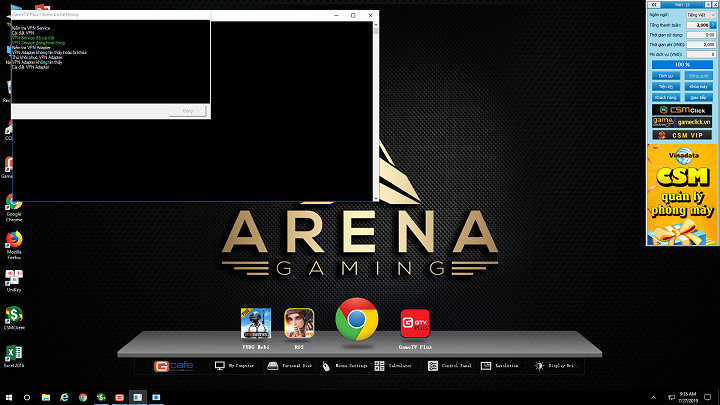Image resolution: width=720 pixels, height=405 pixels.
Task: Select log line 'VPN Service đang hoạt động'
Action: pos(38,43)
